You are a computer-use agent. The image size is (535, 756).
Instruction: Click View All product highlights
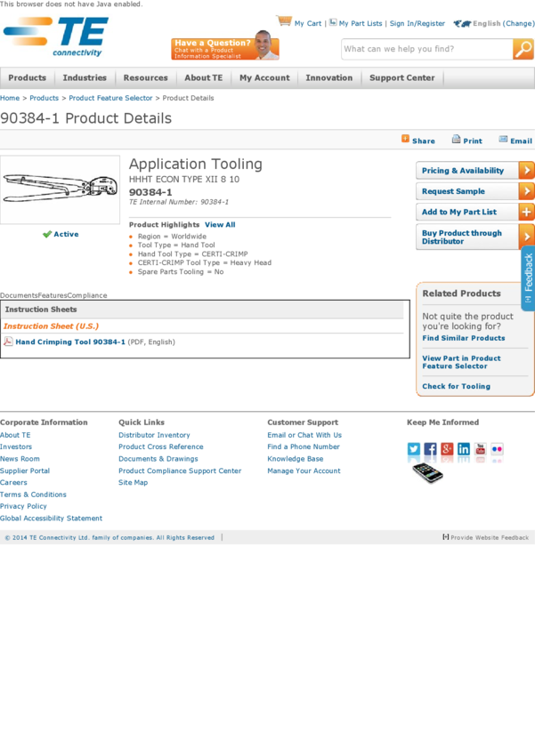pos(220,225)
